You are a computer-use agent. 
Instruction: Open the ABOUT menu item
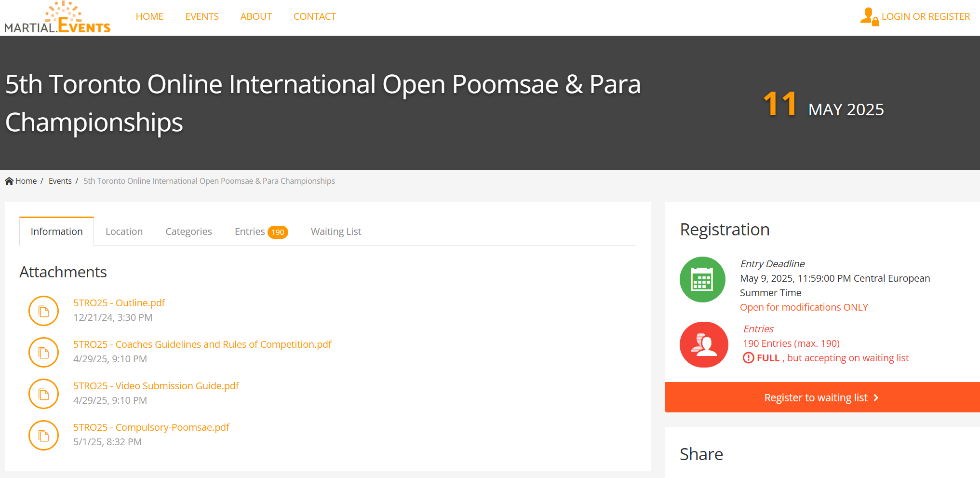tap(256, 16)
